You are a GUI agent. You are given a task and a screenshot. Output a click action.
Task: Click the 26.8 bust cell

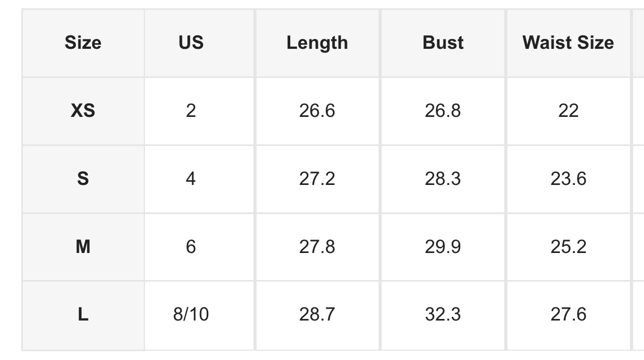coord(443,111)
